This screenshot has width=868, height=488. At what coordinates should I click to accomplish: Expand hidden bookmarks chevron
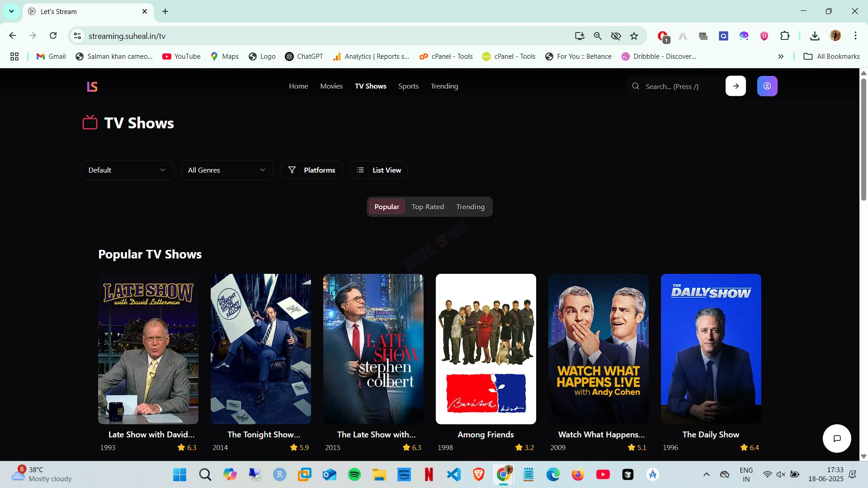(x=781, y=56)
